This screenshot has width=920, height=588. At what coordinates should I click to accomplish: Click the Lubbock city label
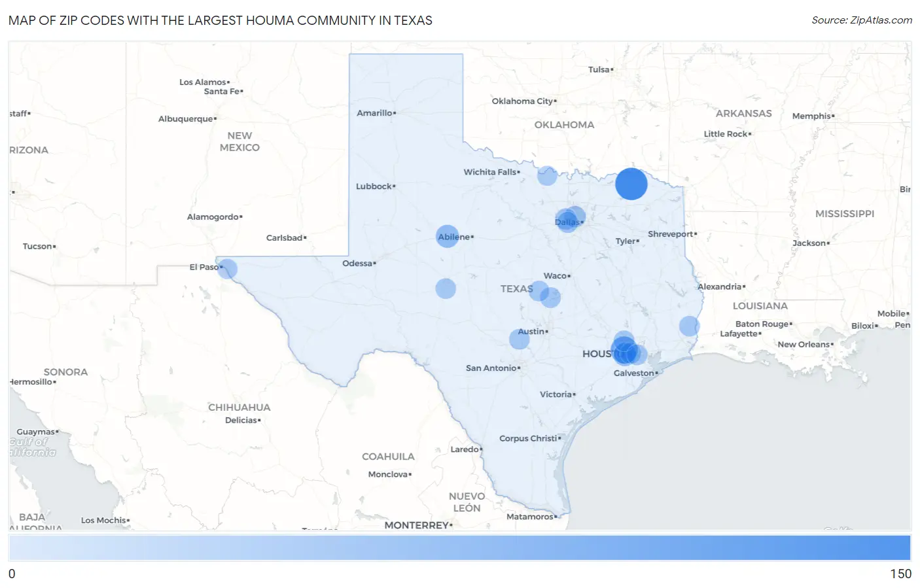pyautogui.click(x=374, y=186)
